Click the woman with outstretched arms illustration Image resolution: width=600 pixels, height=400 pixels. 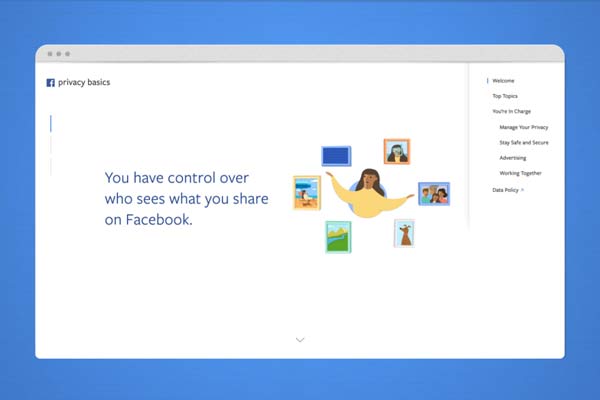coord(369,193)
